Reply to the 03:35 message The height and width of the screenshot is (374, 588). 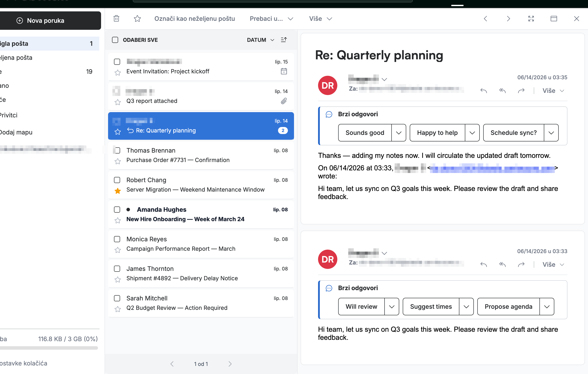[484, 91]
